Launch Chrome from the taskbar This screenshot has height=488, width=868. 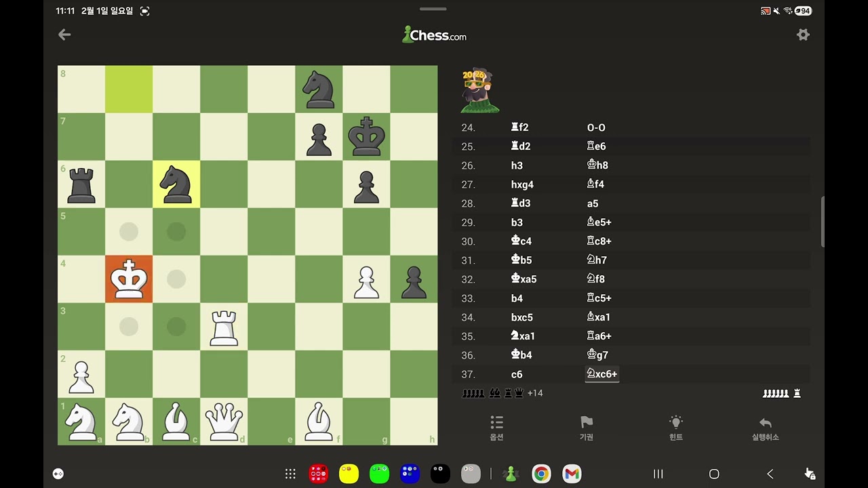[541, 474]
